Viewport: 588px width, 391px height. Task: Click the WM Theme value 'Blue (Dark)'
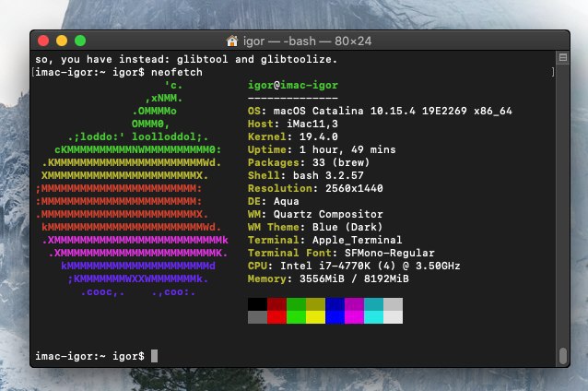(347, 227)
